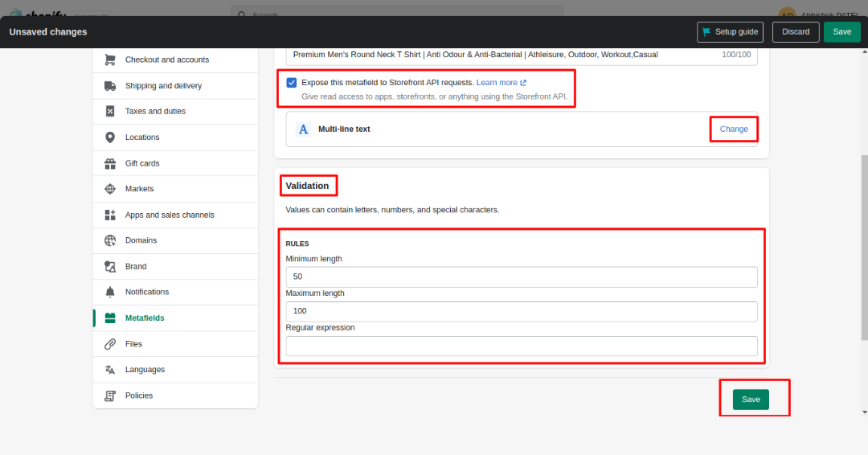Open Gift cards settings
Image resolution: width=868 pixels, height=455 pixels.
pos(175,163)
